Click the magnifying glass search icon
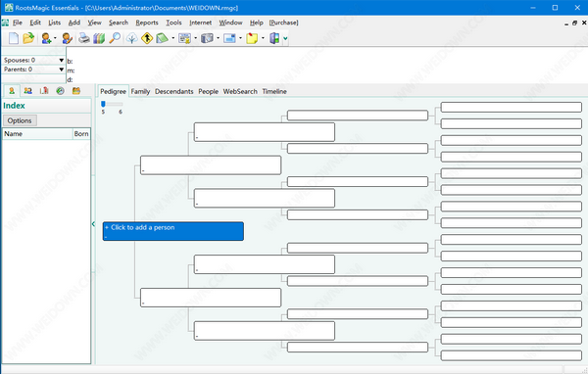This screenshot has height=374, width=588. [x=115, y=38]
